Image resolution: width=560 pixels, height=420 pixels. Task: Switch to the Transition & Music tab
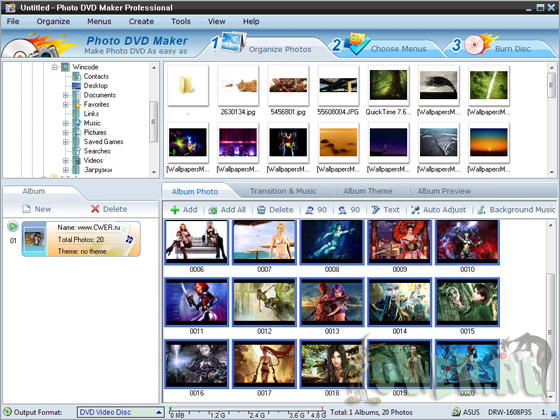[x=283, y=191]
